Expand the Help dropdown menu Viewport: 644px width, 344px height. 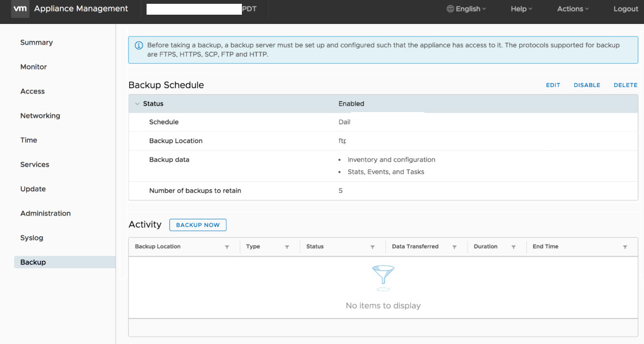(521, 9)
